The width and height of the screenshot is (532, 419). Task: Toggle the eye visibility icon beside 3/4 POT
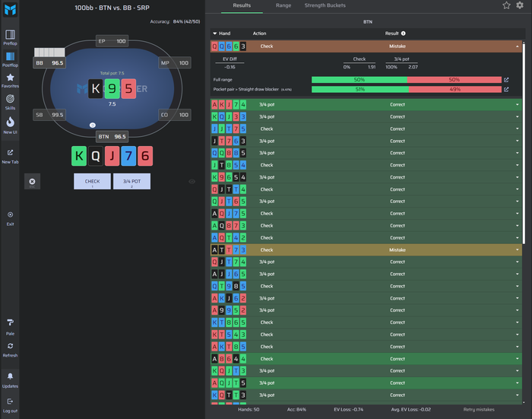(x=192, y=182)
